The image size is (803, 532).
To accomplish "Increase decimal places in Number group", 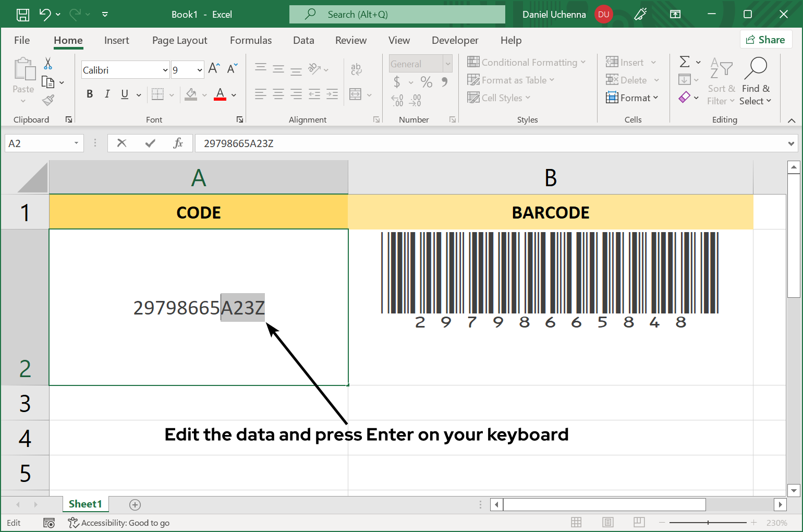I will point(396,101).
